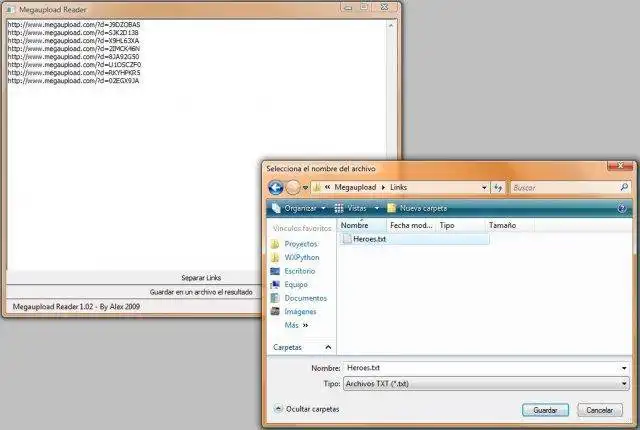Go to Equipo favorite link
The width and height of the screenshot is (640, 430).
coord(296,285)
